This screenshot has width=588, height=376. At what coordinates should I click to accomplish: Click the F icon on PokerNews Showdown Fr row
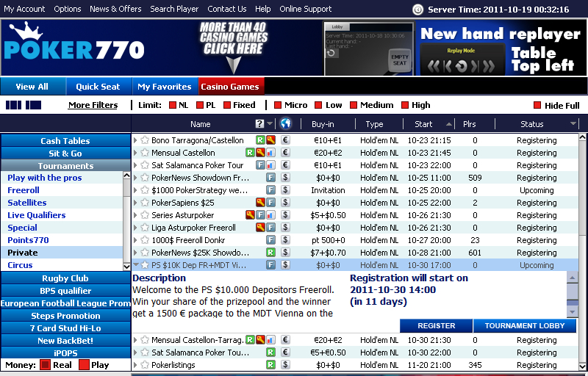click(x=270, y=178)
